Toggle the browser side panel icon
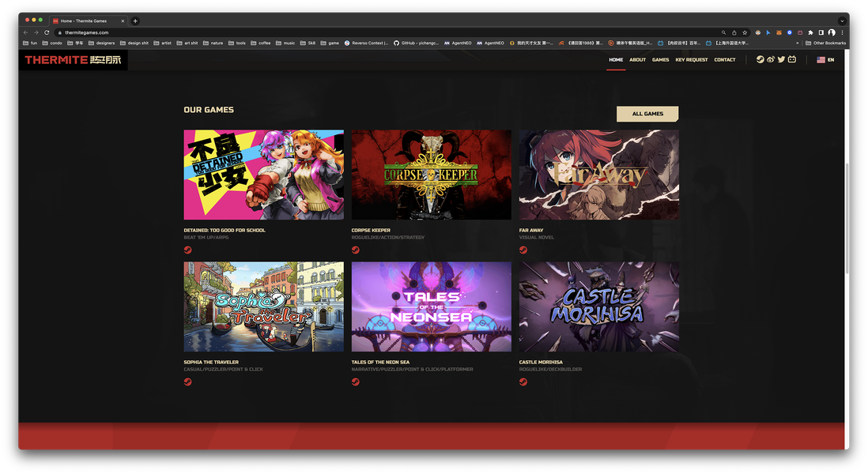This screenshot has width=868, height=474. tap(821, 32)
